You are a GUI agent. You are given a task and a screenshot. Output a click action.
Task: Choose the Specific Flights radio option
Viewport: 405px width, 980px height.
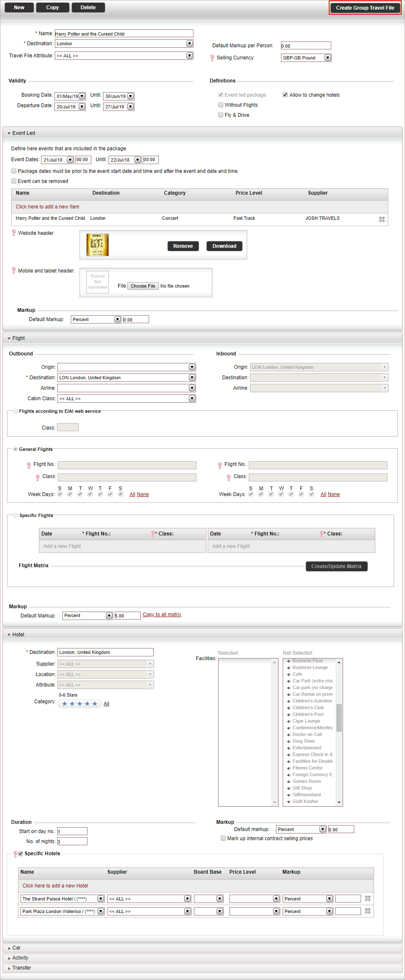click(15, 515)
